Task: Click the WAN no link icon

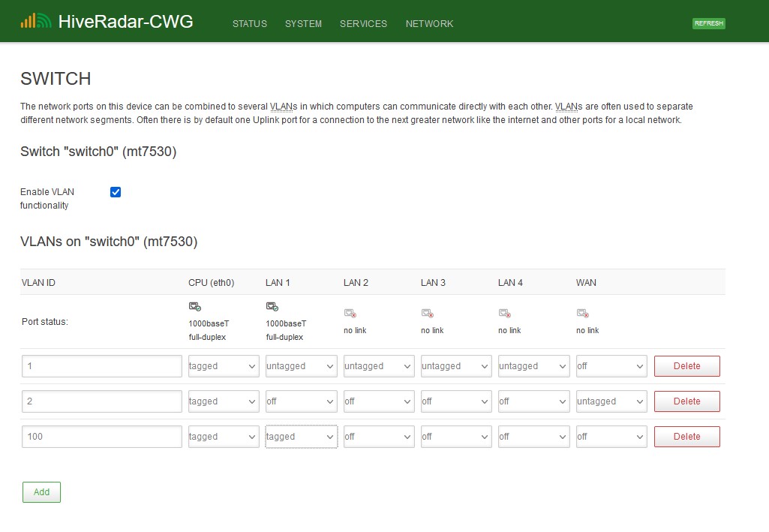Action: pyautogui.click(x=582, y=314)
